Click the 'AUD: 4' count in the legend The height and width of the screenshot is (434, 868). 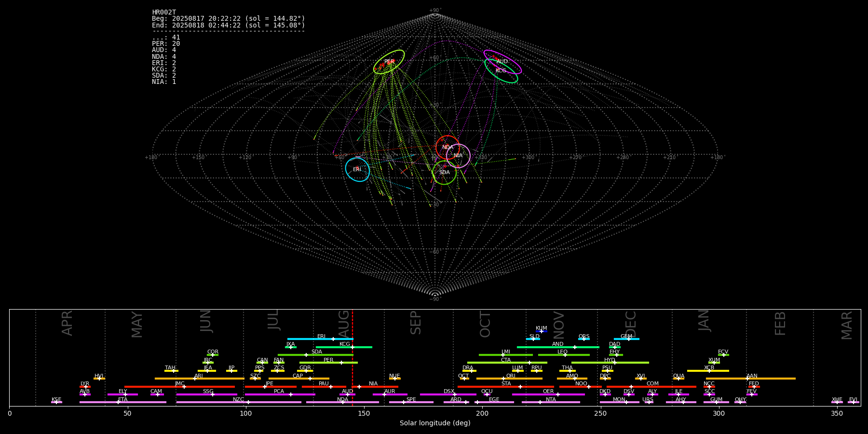click(x=164, y=50)
